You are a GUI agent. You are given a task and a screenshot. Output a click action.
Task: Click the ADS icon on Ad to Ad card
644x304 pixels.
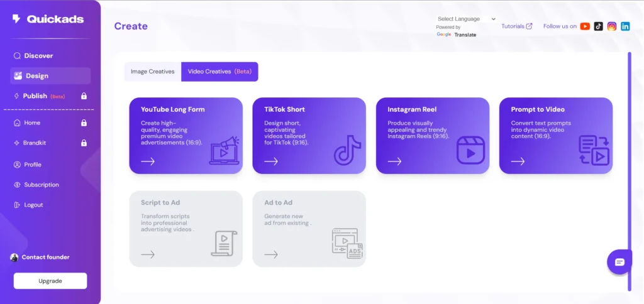[347, 243]
